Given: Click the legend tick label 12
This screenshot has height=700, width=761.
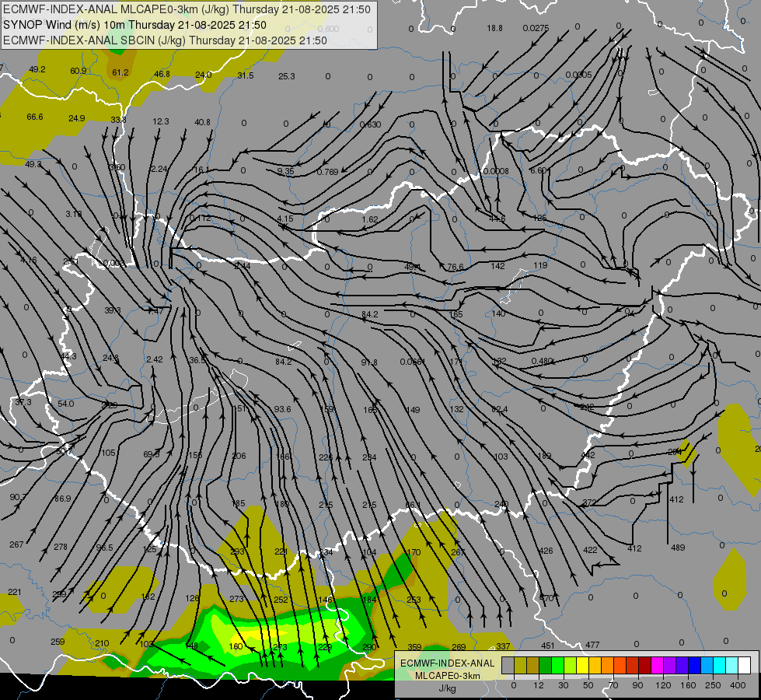Looking at the screenshot, I should click(538, 685).
